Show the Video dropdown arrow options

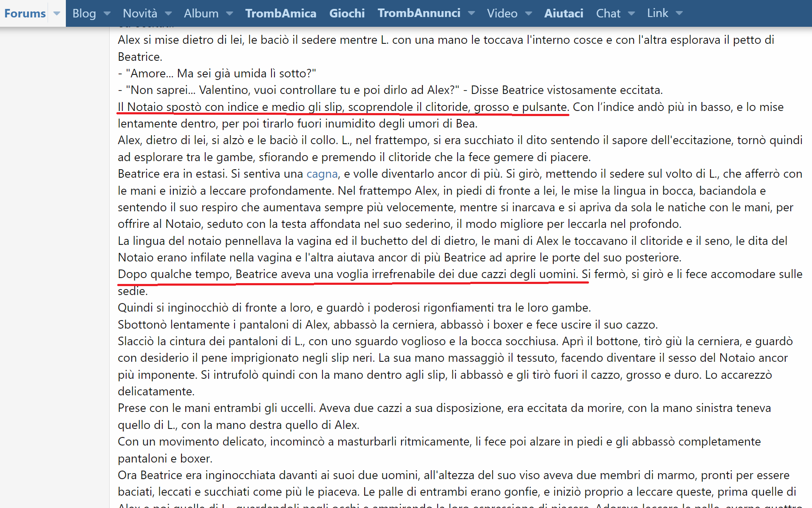529,14
